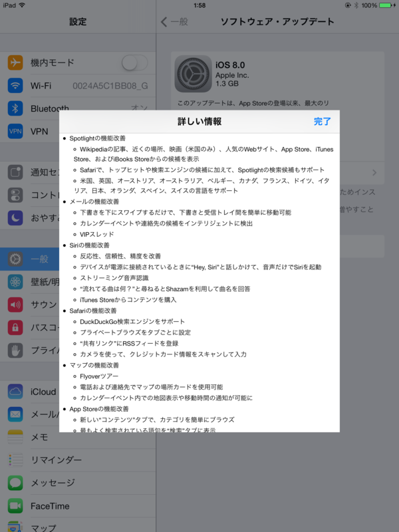This screenshot has width=399, height=532.
Task: Tap the 1:58 clock in status bar
Action: (199, 5)
